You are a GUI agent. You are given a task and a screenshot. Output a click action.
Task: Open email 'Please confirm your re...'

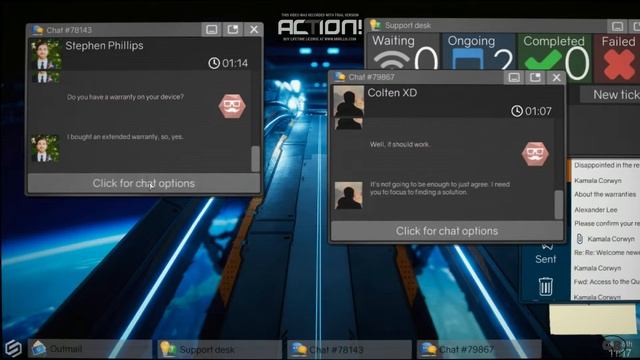(606, 224)
